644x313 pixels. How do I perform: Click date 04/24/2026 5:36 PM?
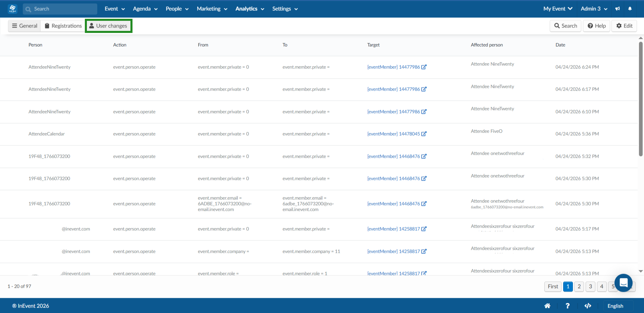[x=577, y=134]
